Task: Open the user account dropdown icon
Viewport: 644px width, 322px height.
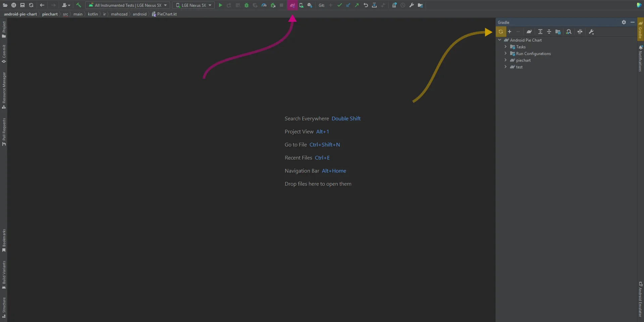Action: pyautogui.click(x=66, y=5)
